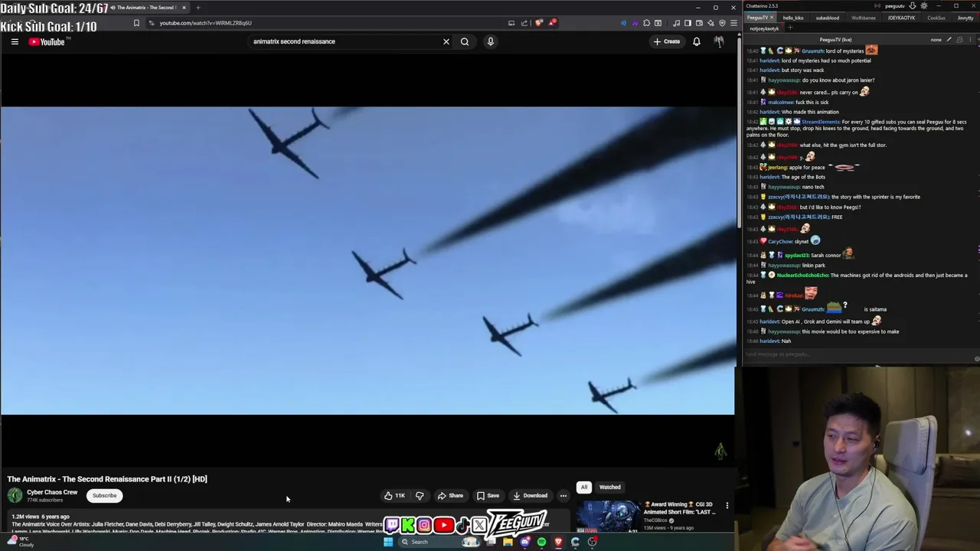
Task: Click the video player to pause
Action: click(367, 260)
